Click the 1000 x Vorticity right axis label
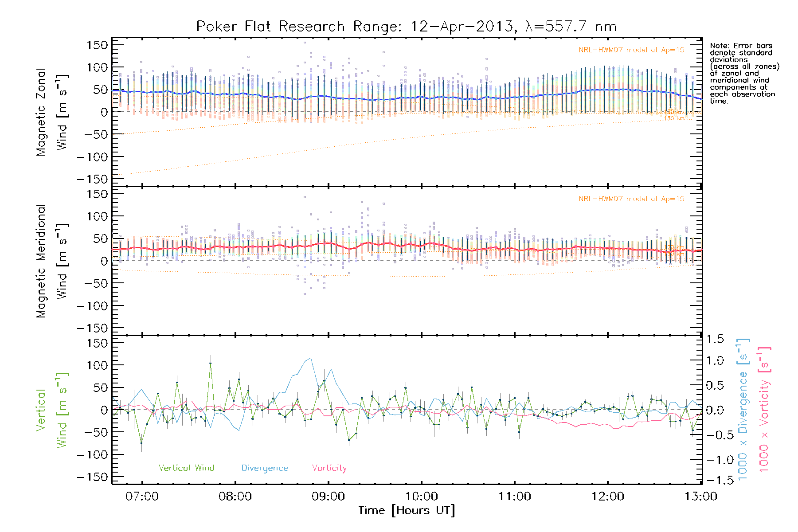This screenshot has height=532, width=798. point(764,410)
